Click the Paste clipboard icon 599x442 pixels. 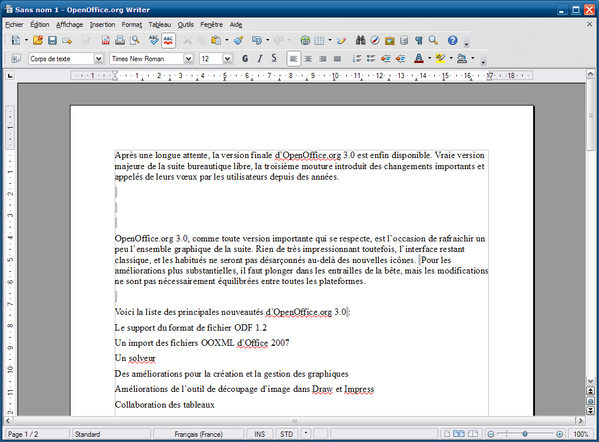click(x=216, y=40)
